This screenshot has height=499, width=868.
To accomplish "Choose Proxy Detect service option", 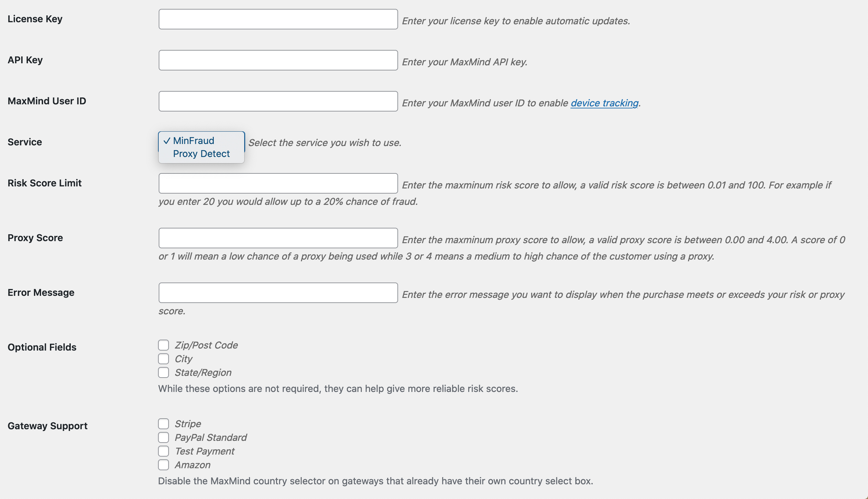I will (x=201, y=154).
